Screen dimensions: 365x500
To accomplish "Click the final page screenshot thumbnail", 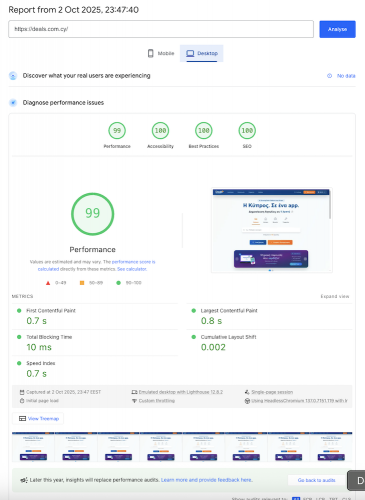I will (x=272, y=230).
